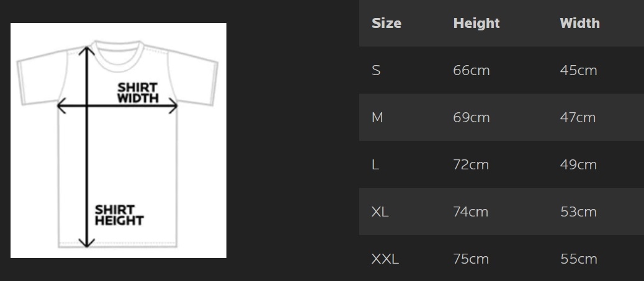Viewport: 644px width, 281px height.
Task: Click the Size column header
Action: click(386, 24)
